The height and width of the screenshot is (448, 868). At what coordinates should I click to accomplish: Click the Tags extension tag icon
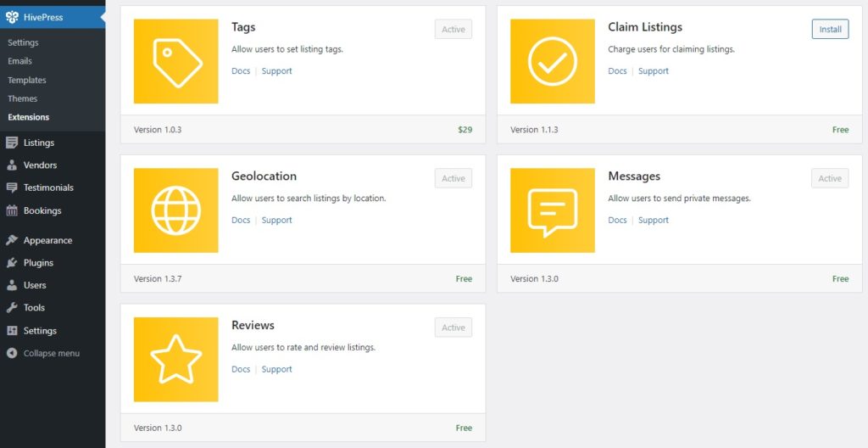click(x=176, y=61)
